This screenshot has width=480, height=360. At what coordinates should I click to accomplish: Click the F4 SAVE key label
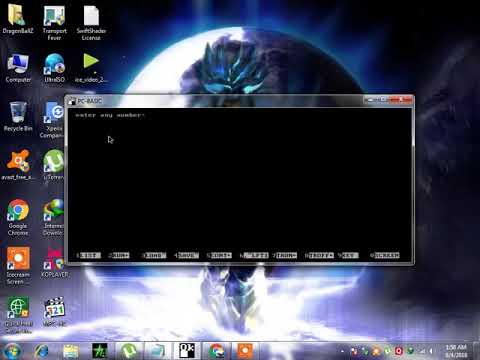click(186, 255)
